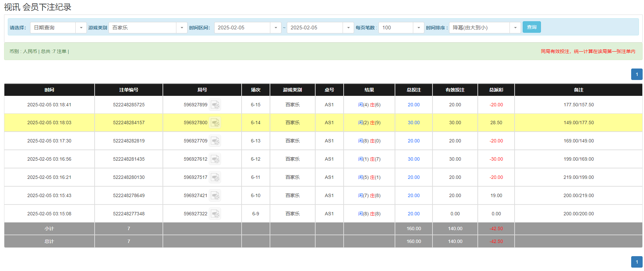Image resolution: width=644 pixels, height=271 pixels.
Task: Open video replay icon for round 596927612
Action: (x=215, y=159)
